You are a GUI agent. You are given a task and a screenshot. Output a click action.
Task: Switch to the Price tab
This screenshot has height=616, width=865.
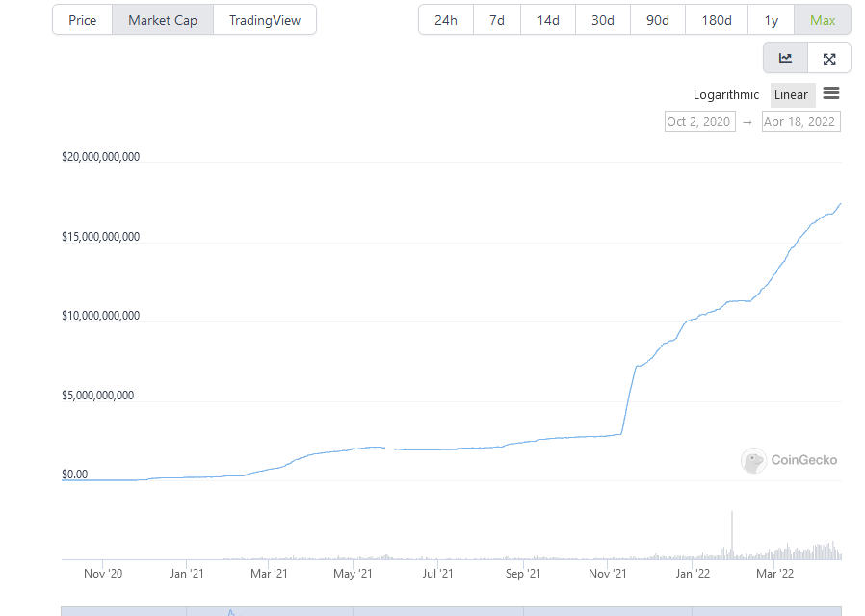(83, 20)
